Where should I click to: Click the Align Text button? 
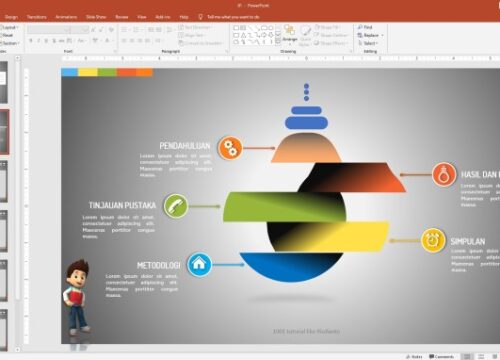(191, 35)
